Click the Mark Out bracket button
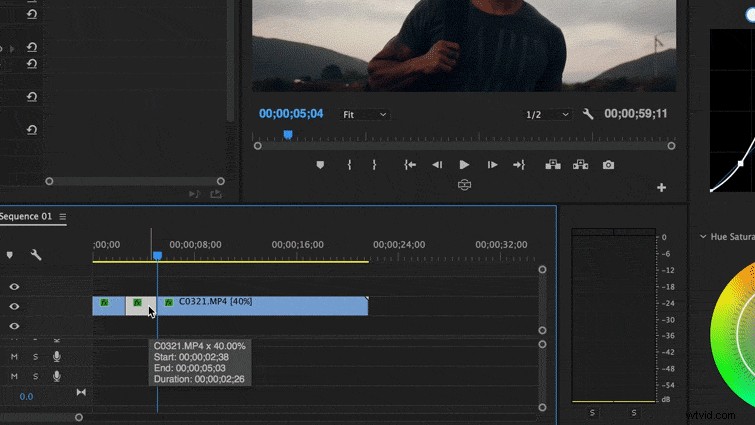 click(374, 165)
